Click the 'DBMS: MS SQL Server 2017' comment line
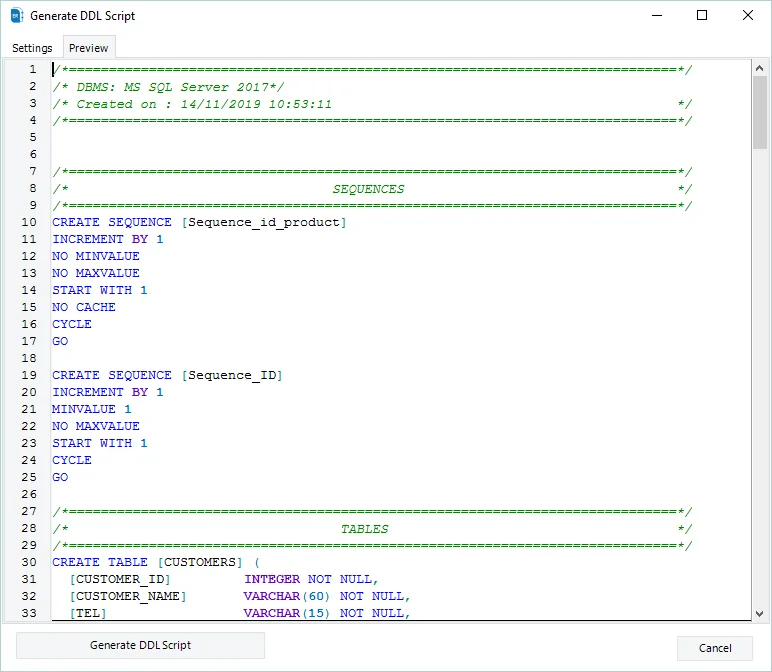Image resolution: width=772 pixels, height=672 pixels. coord(168,87)
